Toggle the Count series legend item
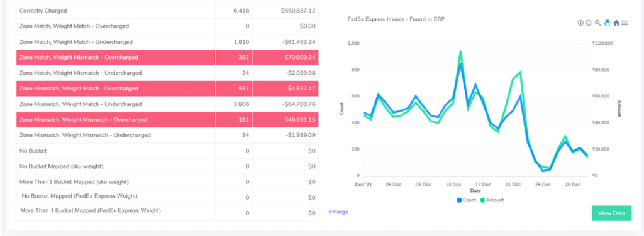Viewport: 644px width, 236px height. click(466, 200)
